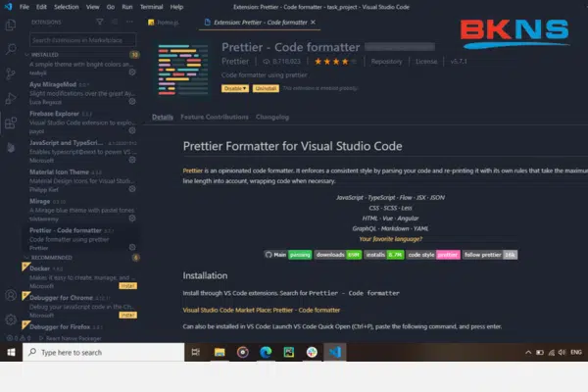Click the VS Code logo in title bar
This screenshot has width=588, height=392.
(8, 7)
